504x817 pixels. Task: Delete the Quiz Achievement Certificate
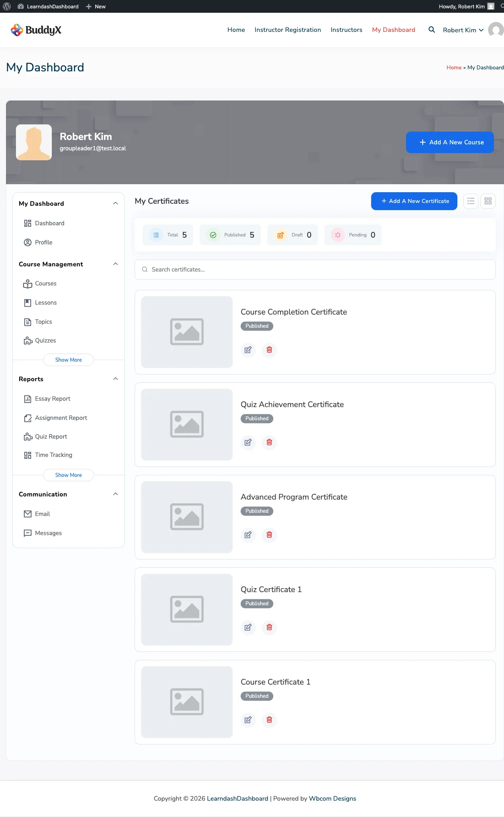pyautogui.click(x=269, y=442)
